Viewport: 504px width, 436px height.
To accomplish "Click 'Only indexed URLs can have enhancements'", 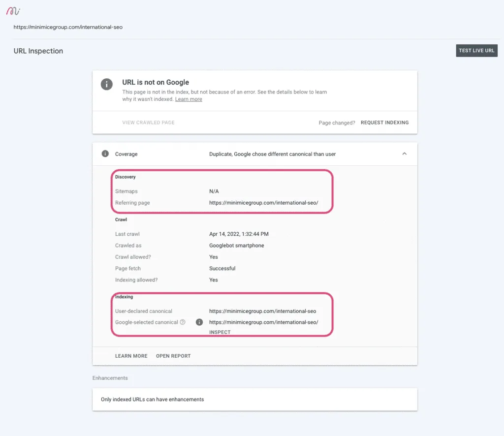I will 153,400.
